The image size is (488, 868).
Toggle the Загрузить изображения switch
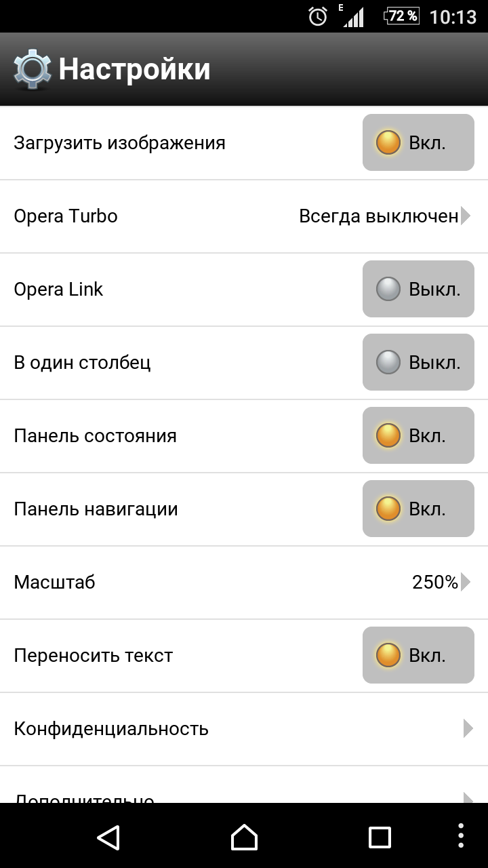point(418,142)
